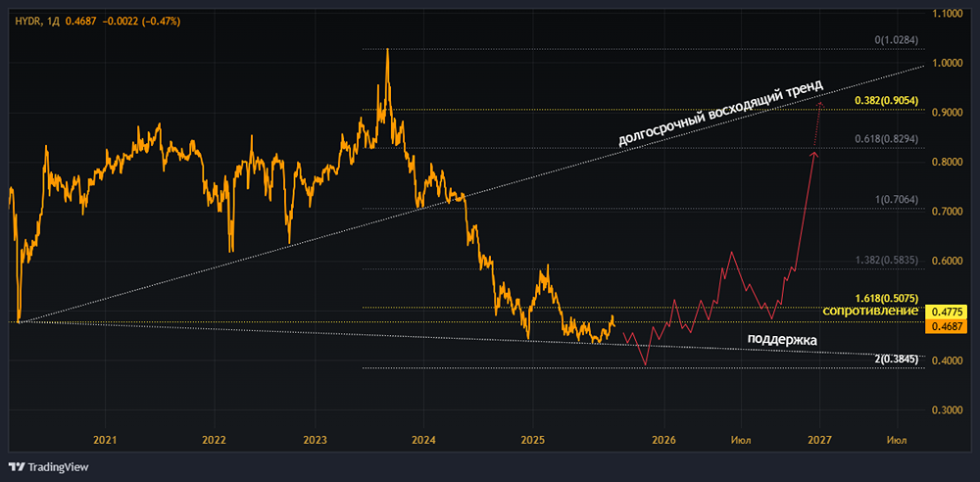This screenshot has height=482, width=980.
Task: Click the 2023 time axis label
Action: tap(315, 440)
